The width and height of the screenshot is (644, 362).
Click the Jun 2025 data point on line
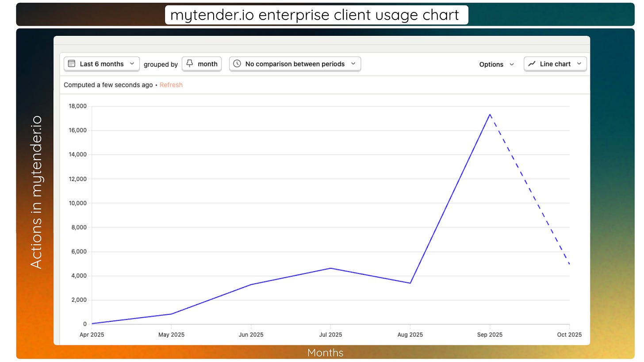click(x=251, y=285)
